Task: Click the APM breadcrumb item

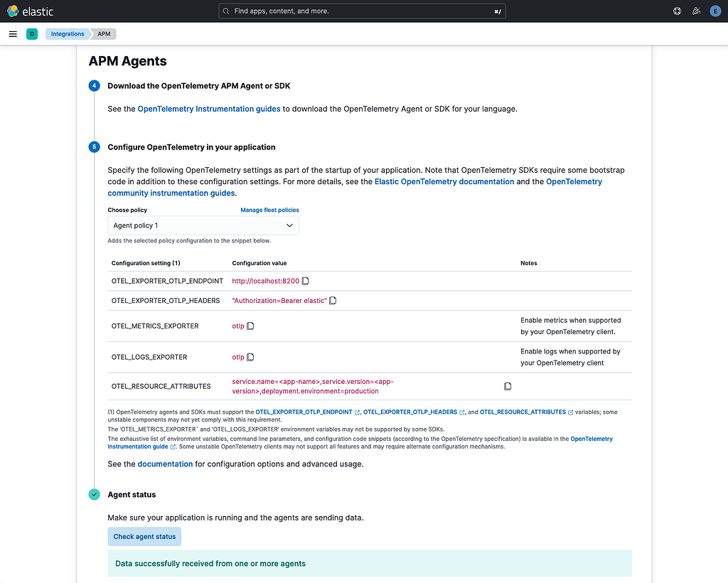Action: point(104,33)
